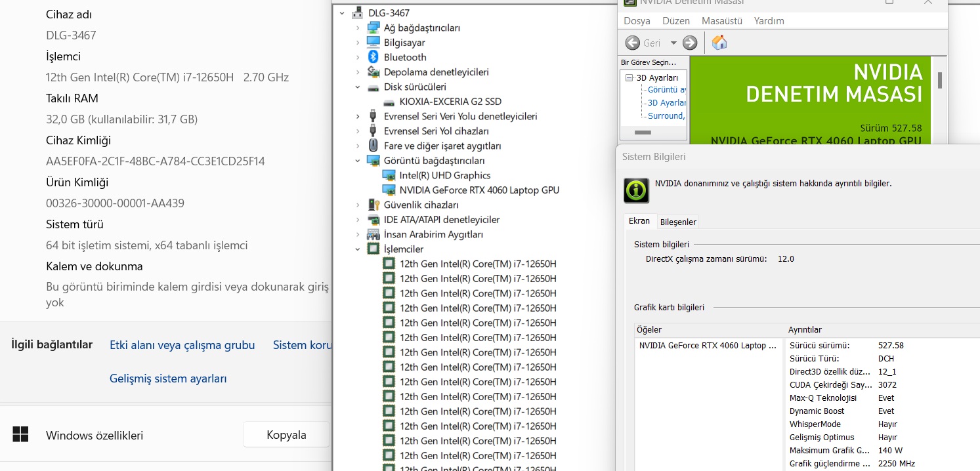This screenshot has height=471, width=980.
Task: Expand the Güvenlik cihazları node
Action: point(358,205)
